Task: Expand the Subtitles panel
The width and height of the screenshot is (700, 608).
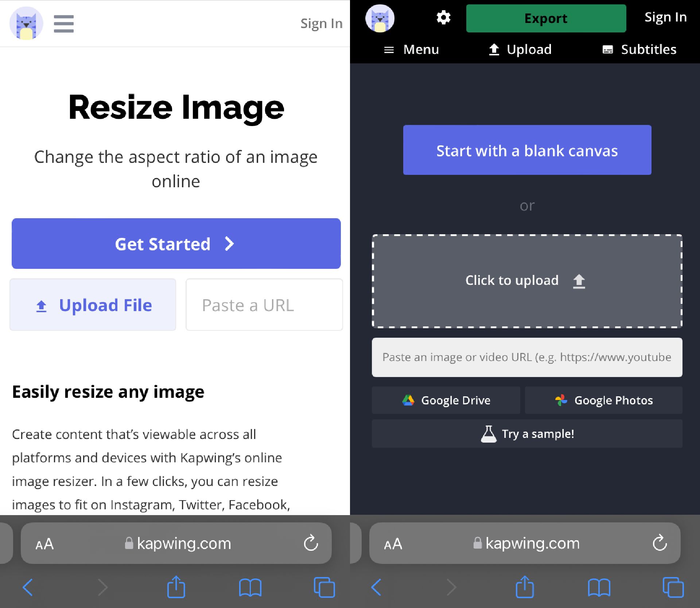Action: point(642,49)
